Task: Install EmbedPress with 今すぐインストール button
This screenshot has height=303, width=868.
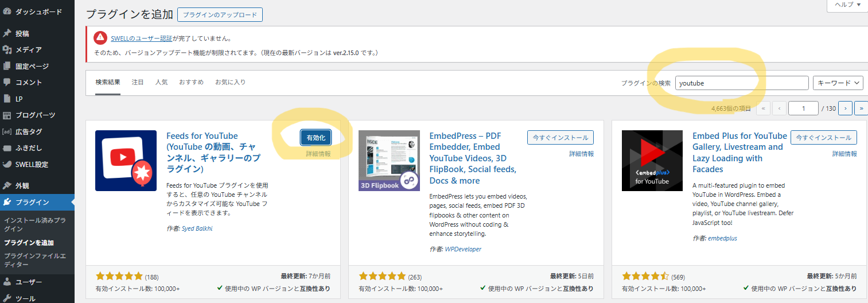Action: (x=560, y=138)
